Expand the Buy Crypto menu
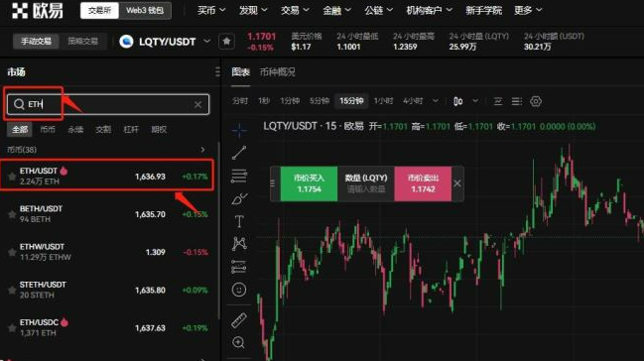This screenshot has width=644, height=361. (211, 11)
